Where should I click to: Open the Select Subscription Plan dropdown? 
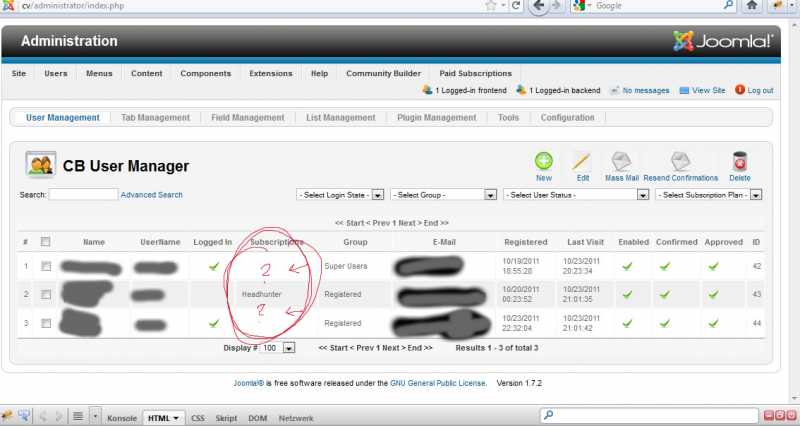pyautogui.click(x=709, y=195)
